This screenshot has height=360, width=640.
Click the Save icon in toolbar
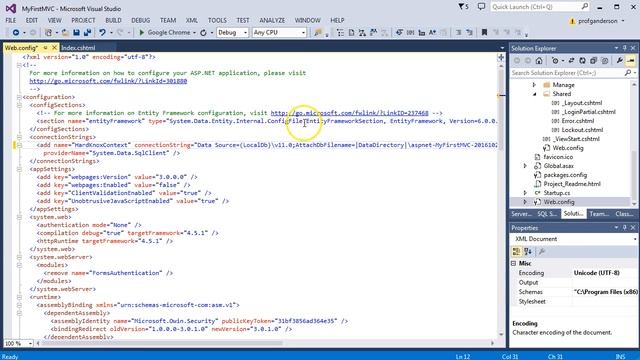(76, 32)
